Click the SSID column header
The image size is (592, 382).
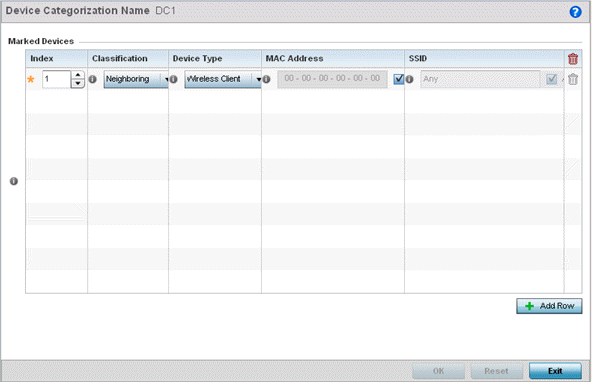484,59
